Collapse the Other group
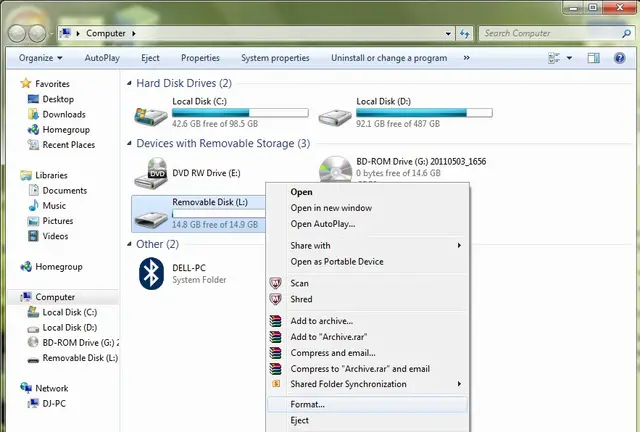Screen dimensions: 640x432 (129, 244)
